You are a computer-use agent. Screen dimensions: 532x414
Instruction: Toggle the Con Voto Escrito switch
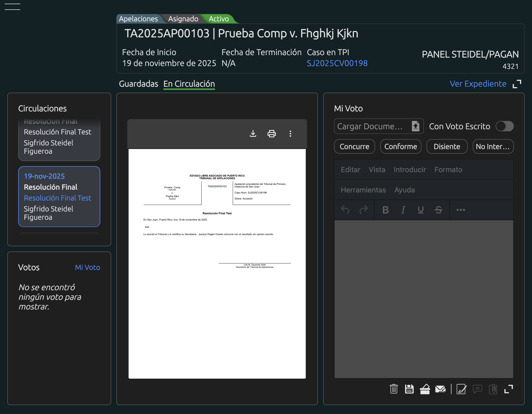click(x=504, y=126)
